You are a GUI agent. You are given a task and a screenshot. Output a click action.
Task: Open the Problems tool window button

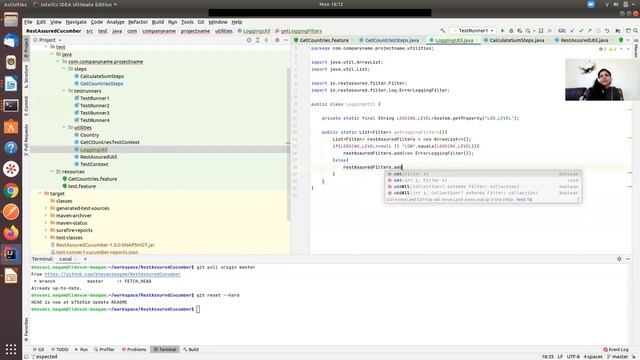tap(134, 349)
